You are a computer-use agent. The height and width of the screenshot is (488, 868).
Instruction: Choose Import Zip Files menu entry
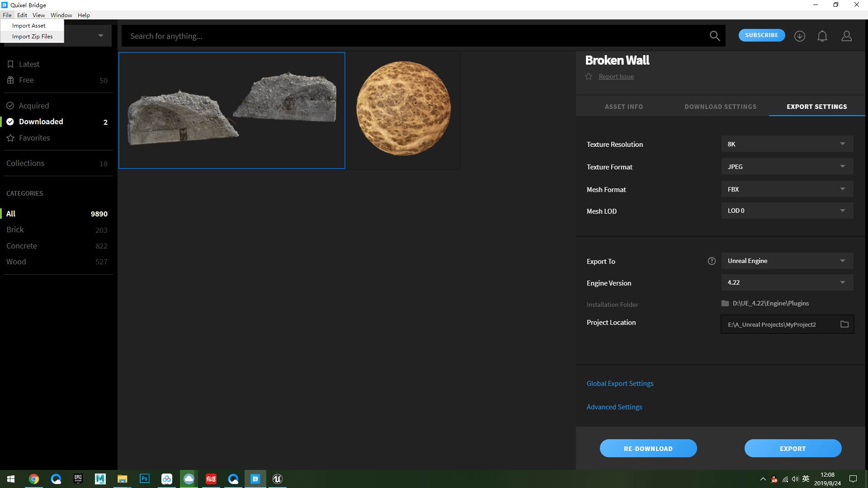[x=32, y=37]
